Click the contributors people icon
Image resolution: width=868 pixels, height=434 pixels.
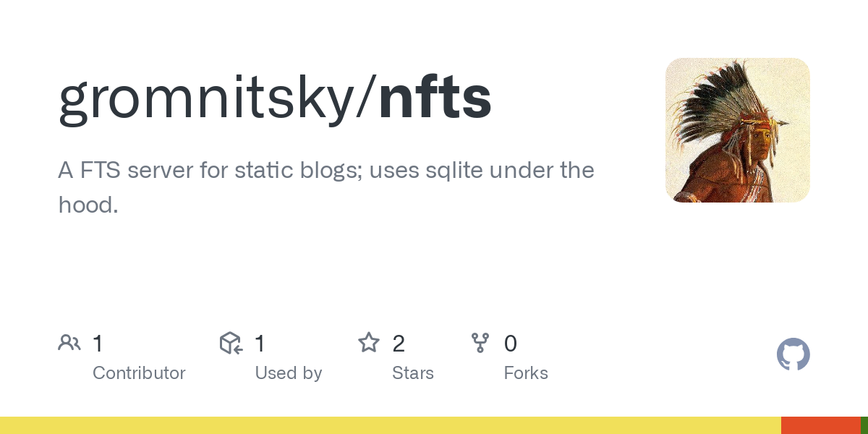(x=69, y=343)
